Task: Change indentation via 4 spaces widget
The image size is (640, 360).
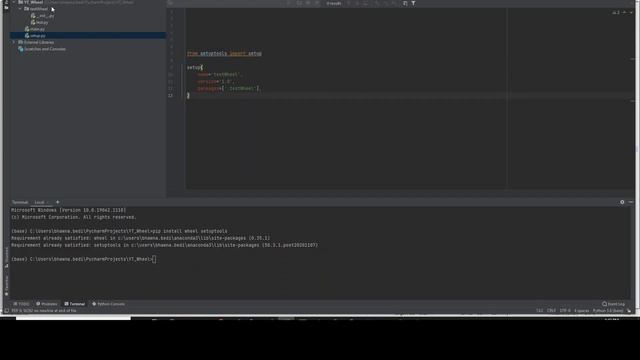Action: 582,311
